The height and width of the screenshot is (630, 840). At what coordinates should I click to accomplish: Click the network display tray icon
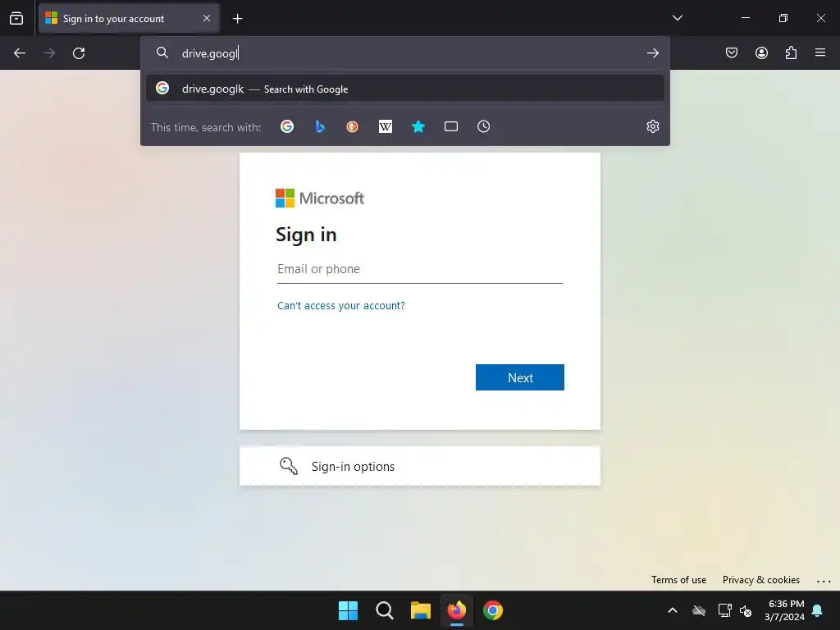tap(724, 610)
